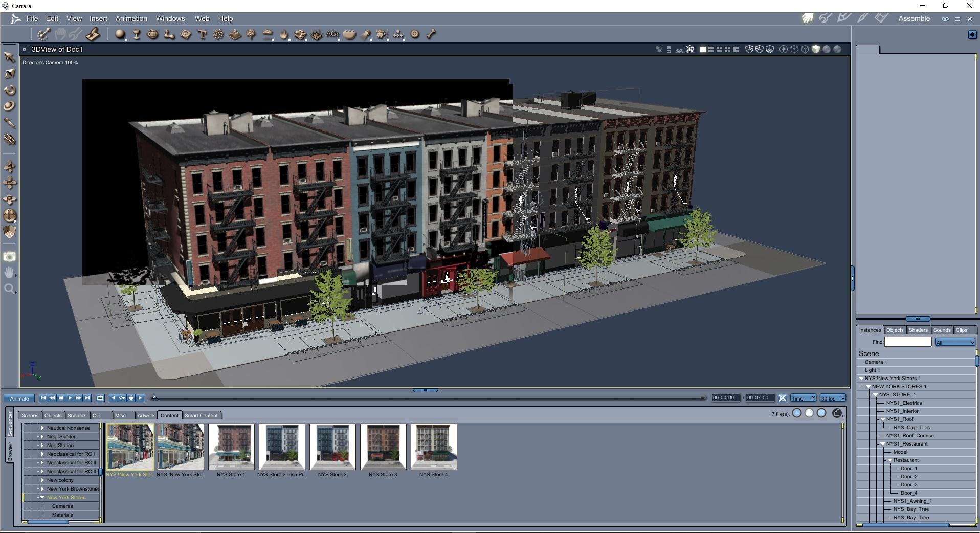Insert a fire primitive using the flame icon
The image size is (980, 533).
pyautogui.click(x=284, y=34)
